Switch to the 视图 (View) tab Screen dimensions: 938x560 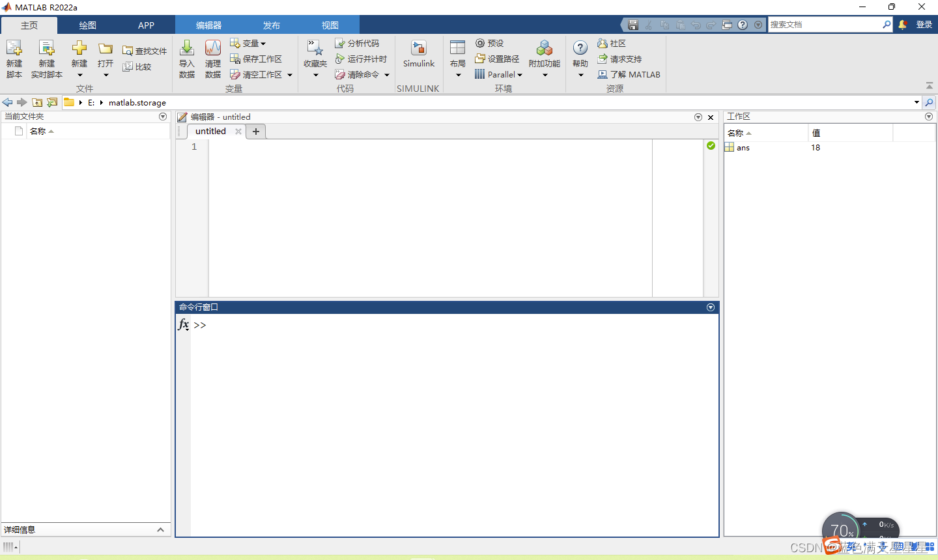tap(330, 25)
